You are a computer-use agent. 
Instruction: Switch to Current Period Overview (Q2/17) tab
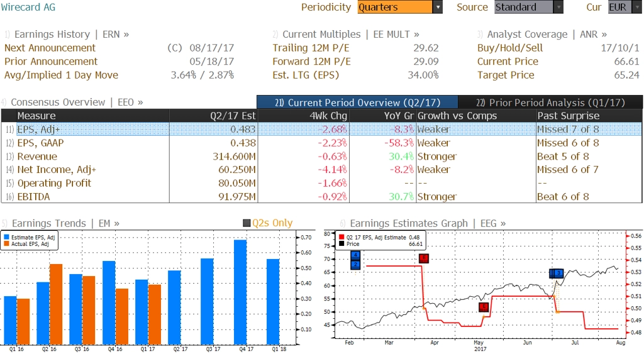coord(357,102)
